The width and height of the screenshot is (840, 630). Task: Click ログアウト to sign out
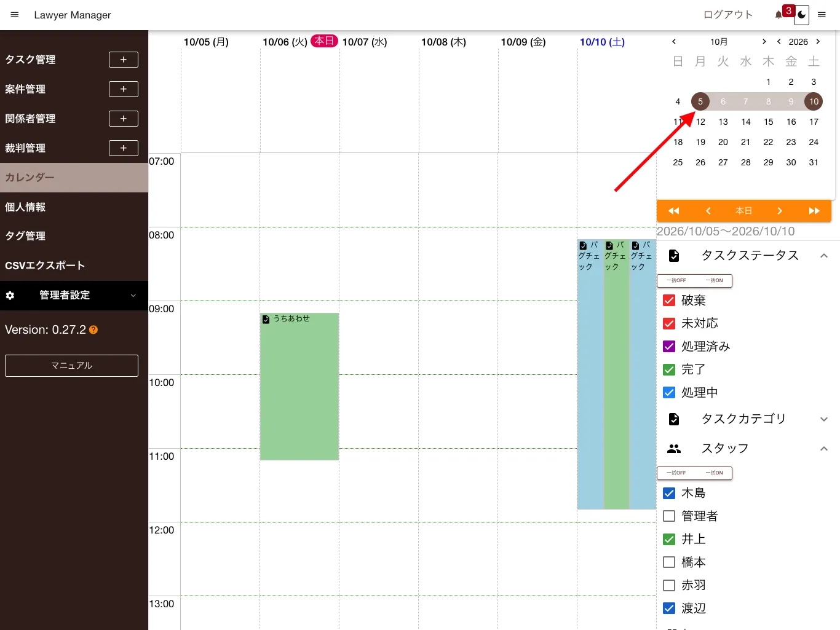click(728, 15)
